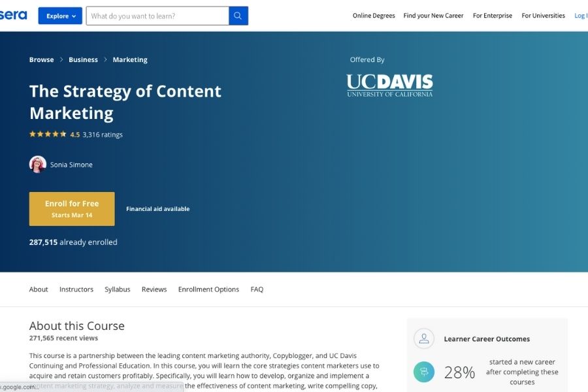Go to the Business breadcrumb
This screenshot has width=588, height=392.
(x=83, y=59)
